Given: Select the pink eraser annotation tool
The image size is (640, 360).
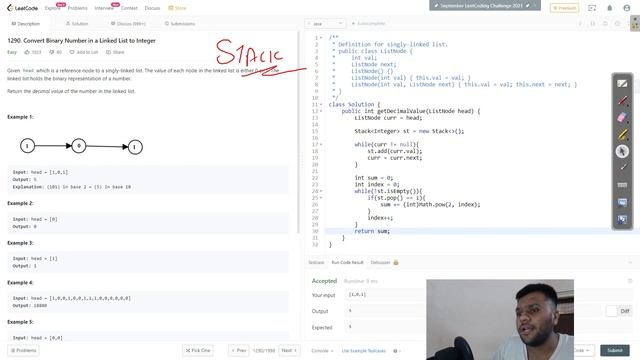Looking at the screenshot, I should (x=622, y=118).
